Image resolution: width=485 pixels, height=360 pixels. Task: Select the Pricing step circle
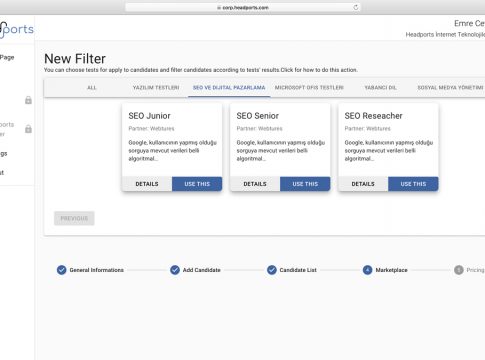[x=459, y=270]
